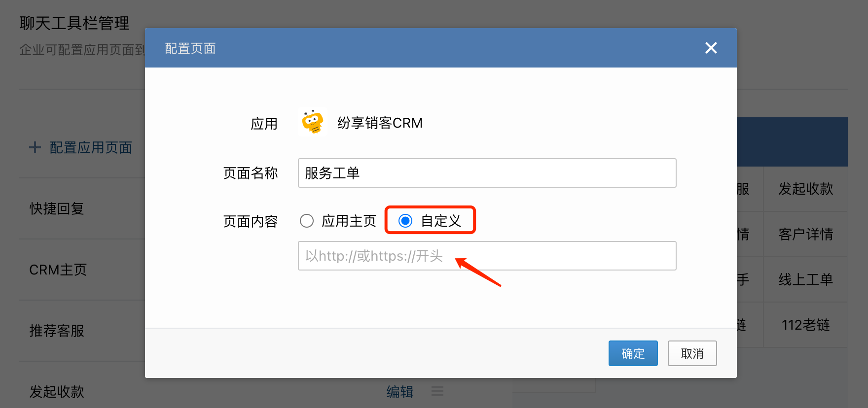Click the plus icon beside 配置应用页面
Viewport: 868px width, 408px height.
tap(35, 147)
